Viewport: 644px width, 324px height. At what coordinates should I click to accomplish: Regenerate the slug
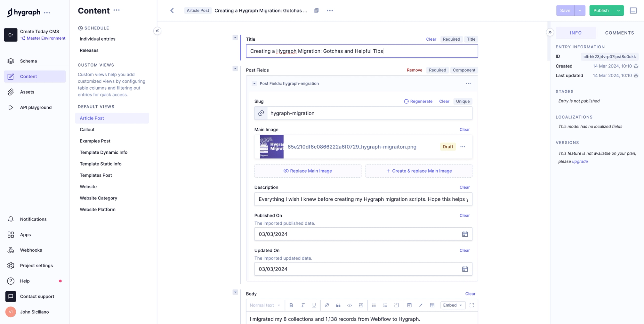click(x=418, y=101)
